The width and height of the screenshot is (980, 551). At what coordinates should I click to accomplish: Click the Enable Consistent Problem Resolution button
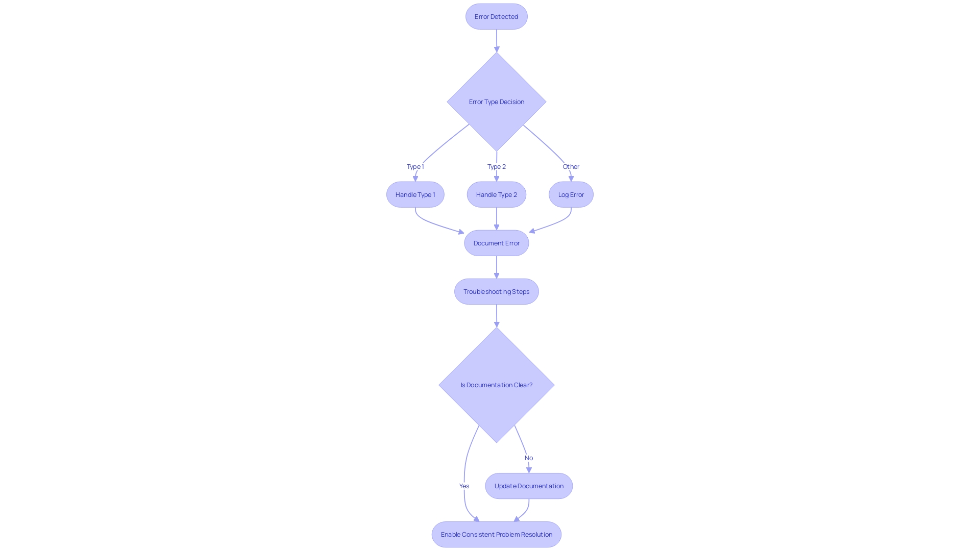[x=497, y=534]
